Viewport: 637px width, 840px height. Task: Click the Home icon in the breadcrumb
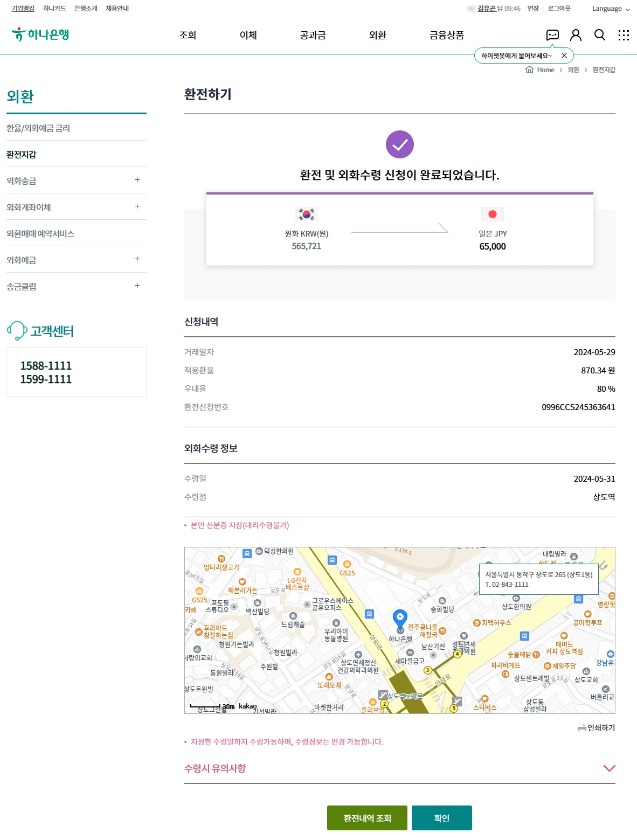pyautogui.click(x=529, y=70)
